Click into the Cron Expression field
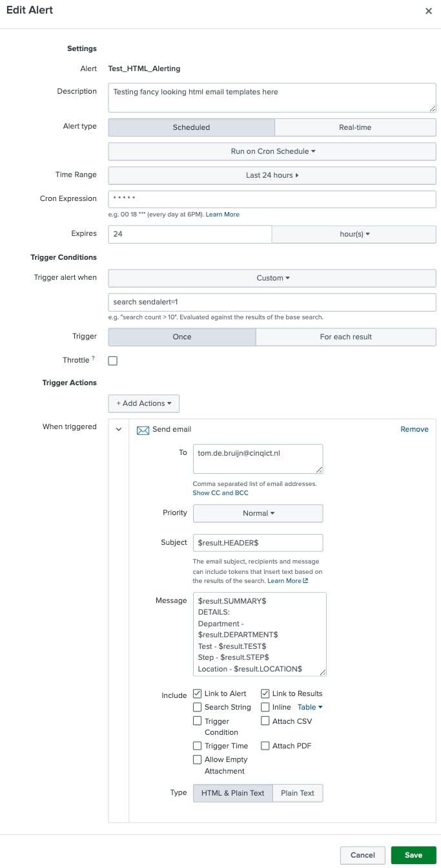 (x=272, y=199)
